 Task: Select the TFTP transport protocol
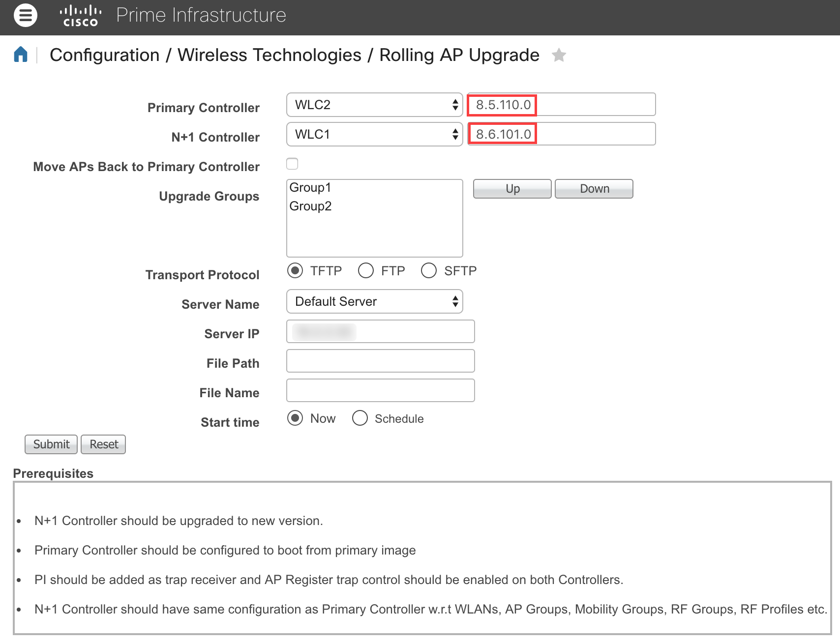point(295,270)
